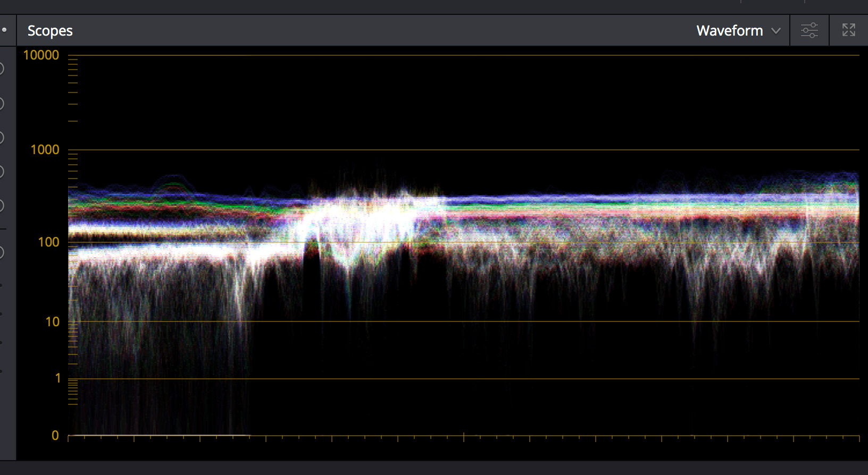The height and width of the screenshot is (475, 868).
Task: Click the lowest partial circle on left edge
Action: point(2,252)
